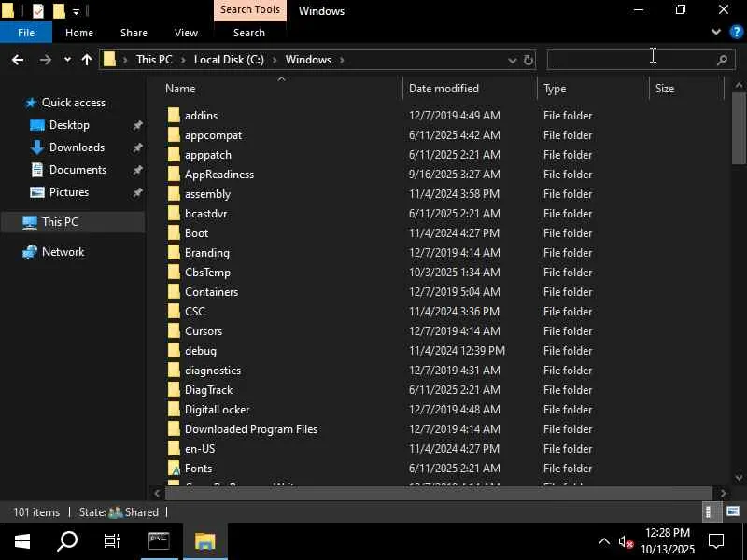Select the en-US folder
This screenshot has width=747, height=560.
pyautogui.click(x=200, y=449)
